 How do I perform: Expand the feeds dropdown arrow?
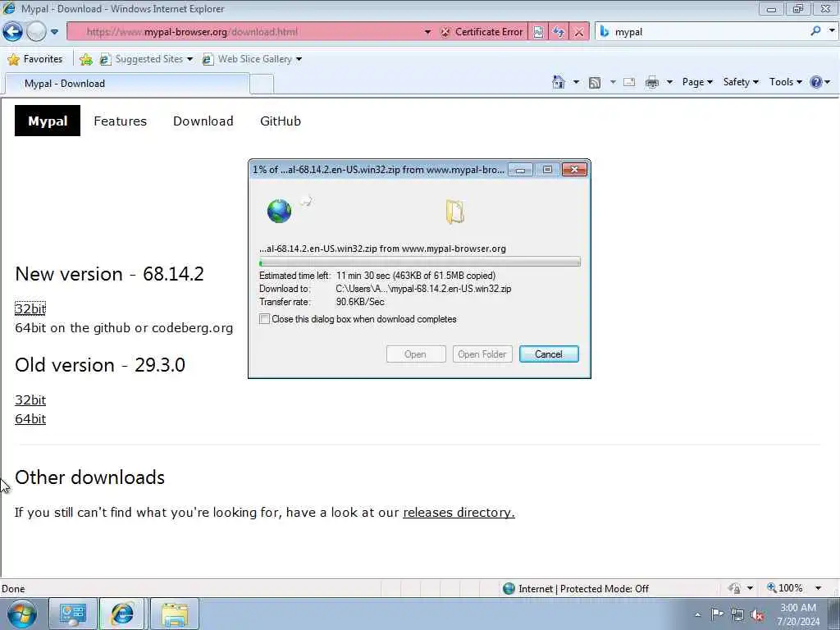(613, 82)
